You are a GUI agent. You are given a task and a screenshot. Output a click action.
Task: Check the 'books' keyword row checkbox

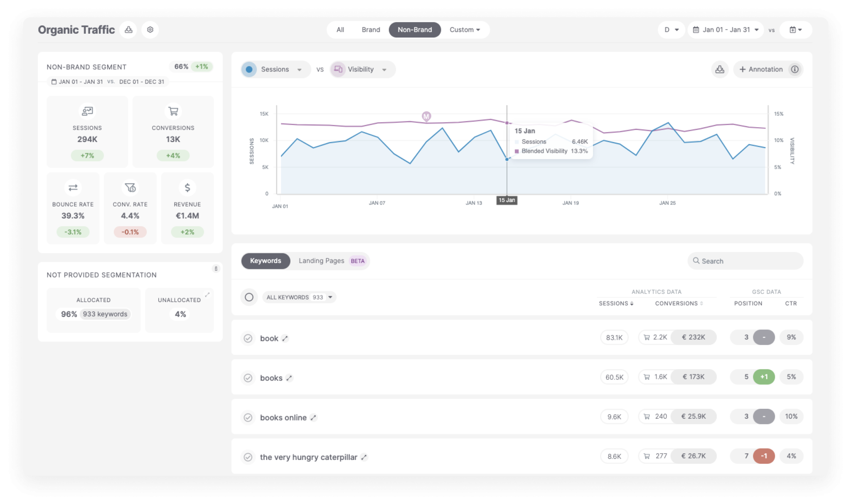point(248,378)
